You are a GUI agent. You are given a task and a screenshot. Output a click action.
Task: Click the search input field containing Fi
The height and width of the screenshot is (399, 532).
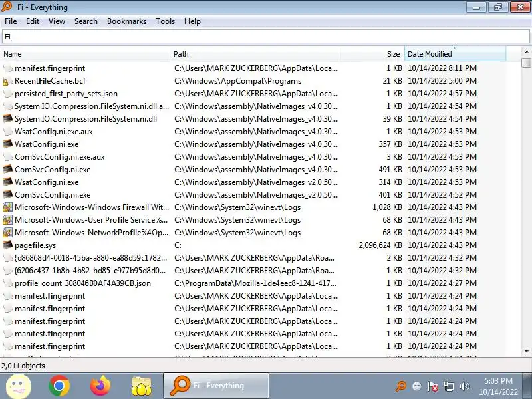pyautogui.click(x=265, y=37)
